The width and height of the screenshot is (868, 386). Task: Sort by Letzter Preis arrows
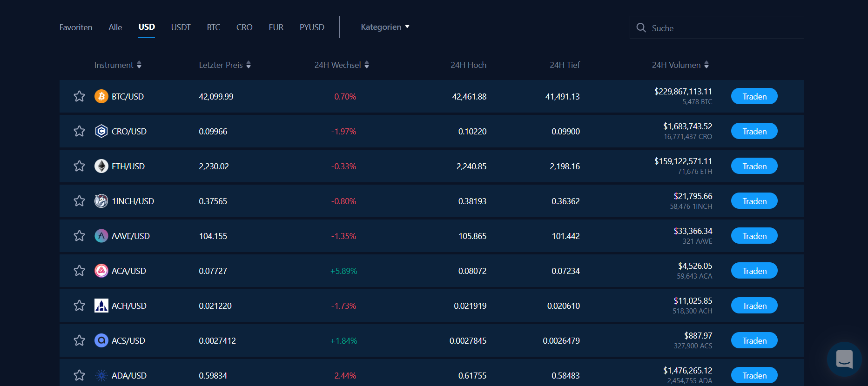click(x=249, y=65)
